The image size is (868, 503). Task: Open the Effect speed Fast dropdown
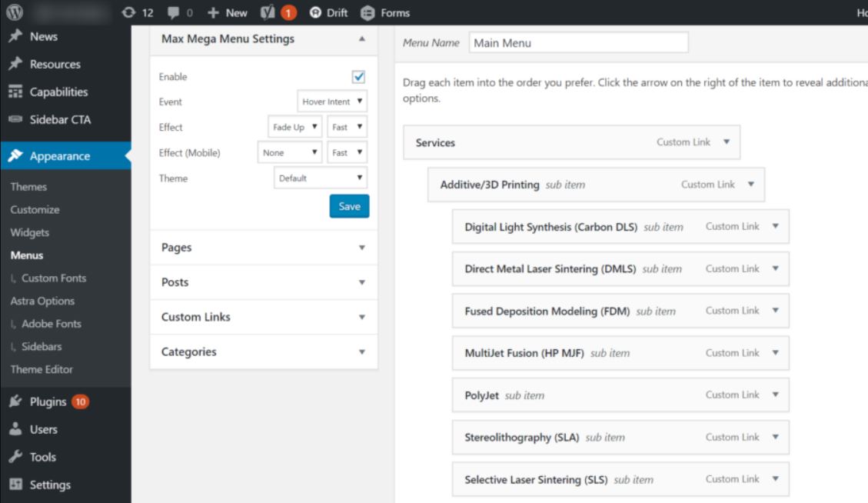tap(347, 127)
